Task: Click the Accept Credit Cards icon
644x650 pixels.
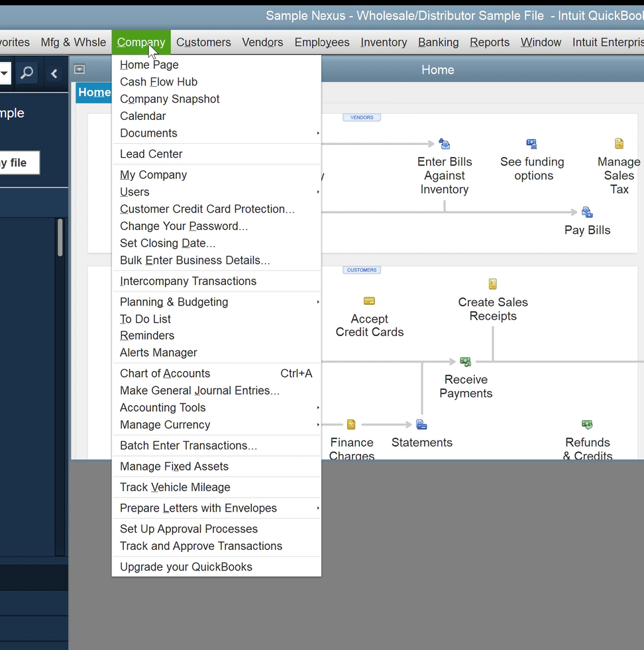Action: tap(370, 301)
